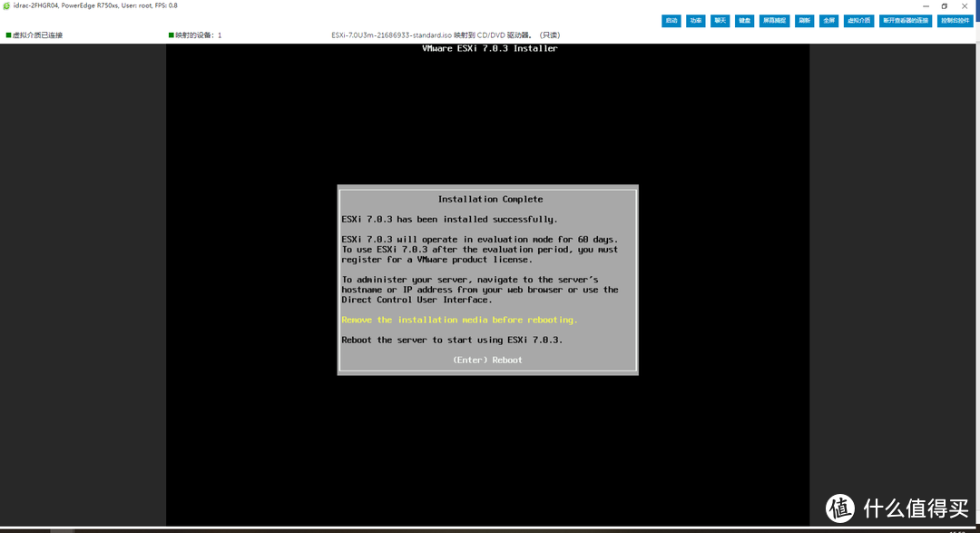The width and height of the screenshot is (980, 533).
Task: Open the 键盘 virtual keyboard
Action: (744, 21)
